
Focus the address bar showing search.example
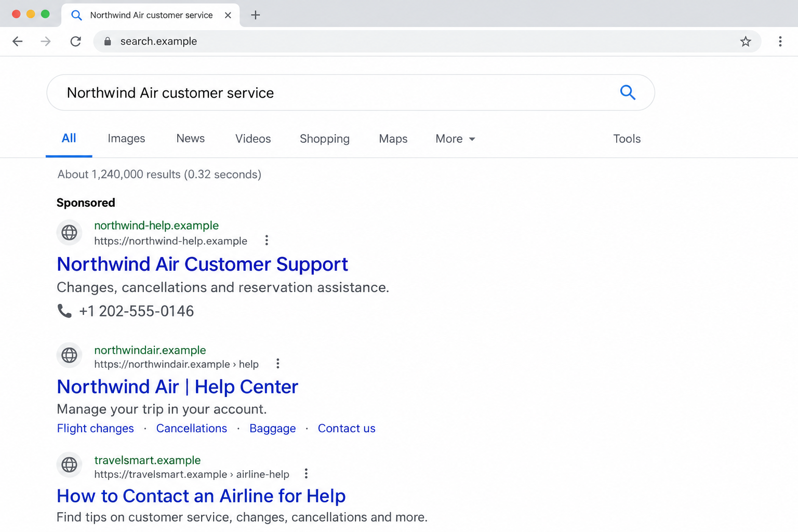(427, 42)
